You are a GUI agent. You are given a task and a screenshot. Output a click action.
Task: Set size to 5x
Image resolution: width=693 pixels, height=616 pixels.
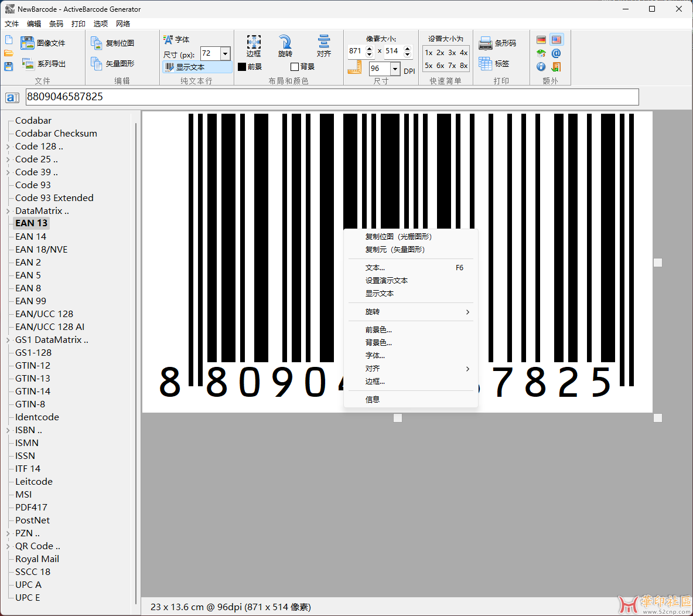[429, 66]
